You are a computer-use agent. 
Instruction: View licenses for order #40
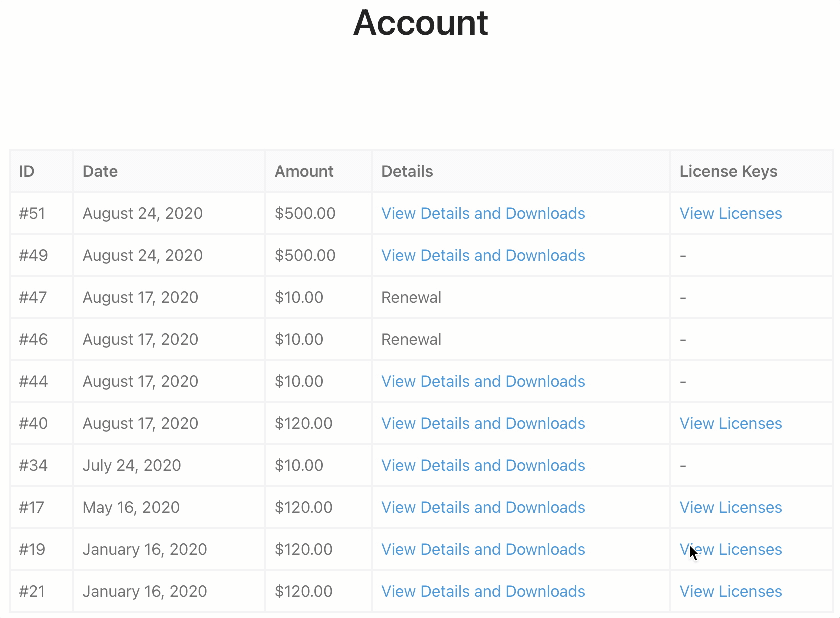(730, 423)
